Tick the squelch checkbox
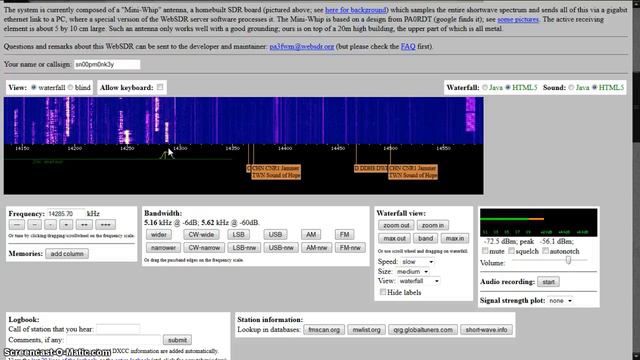The width and height of the screenshot is (640, 360). tap(511, 251)
